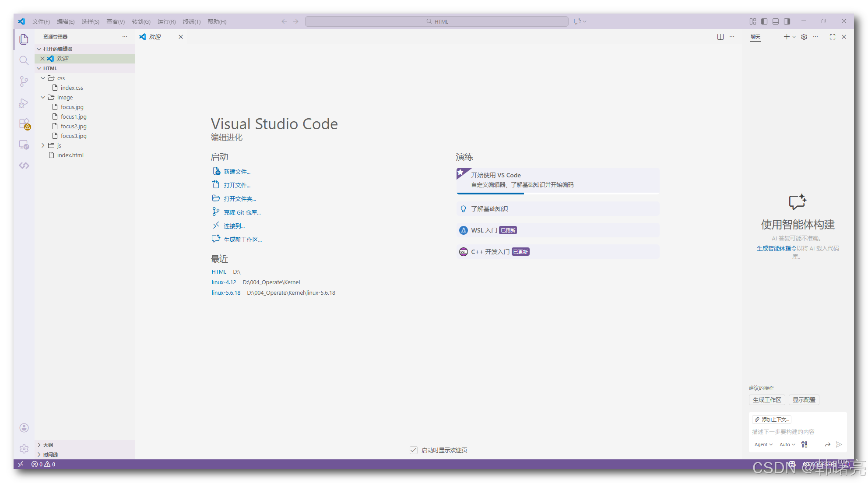
Task: Open the Terminal menu in menu bar
Action: pos(191,21)
